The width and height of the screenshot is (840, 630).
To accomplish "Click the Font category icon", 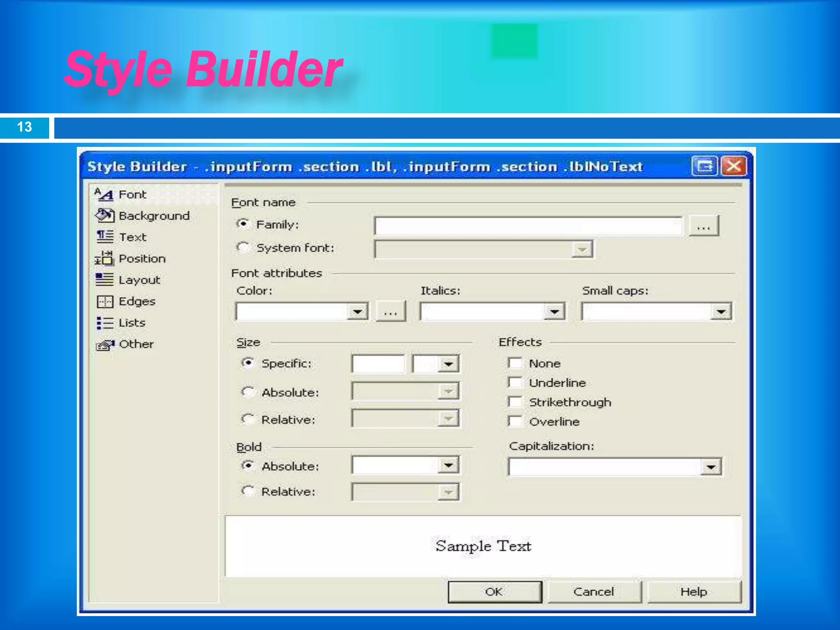I will coord(104,194).
